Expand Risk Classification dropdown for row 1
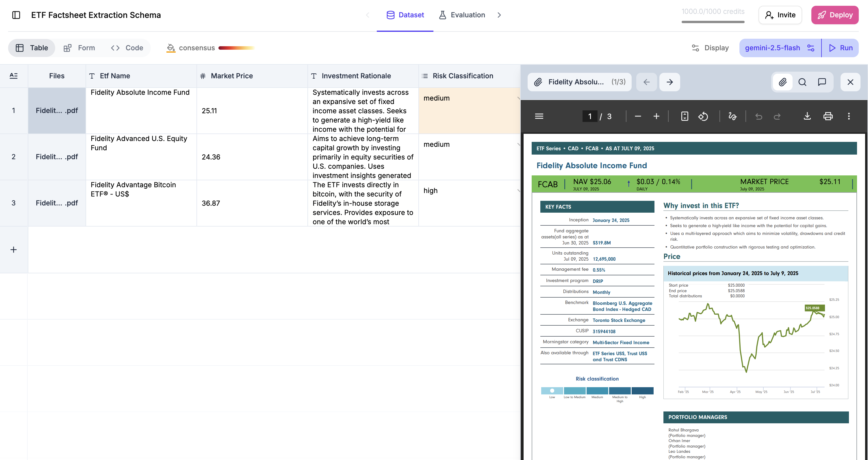Screen dimensions: 868x460 coord(518,98)
